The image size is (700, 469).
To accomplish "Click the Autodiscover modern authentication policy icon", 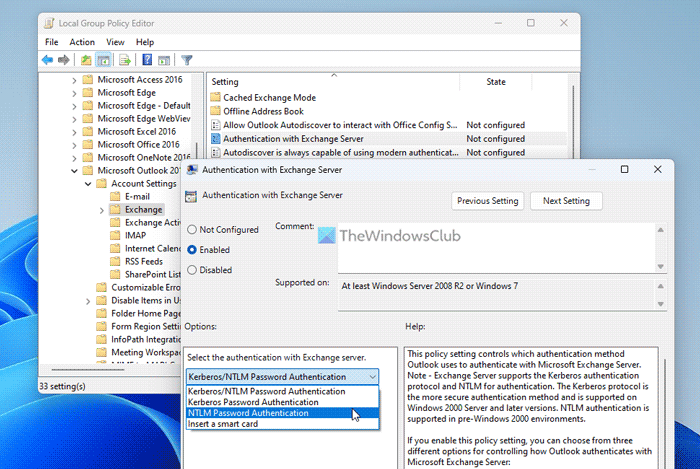I will [x=216, y=153].
